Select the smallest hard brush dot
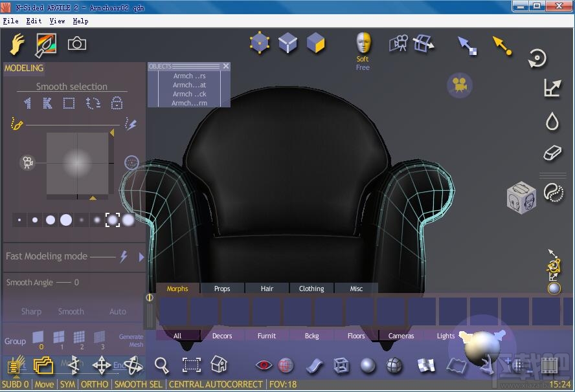Image resolution: width=575 pixels, height=392 pixels. (19, 220)
